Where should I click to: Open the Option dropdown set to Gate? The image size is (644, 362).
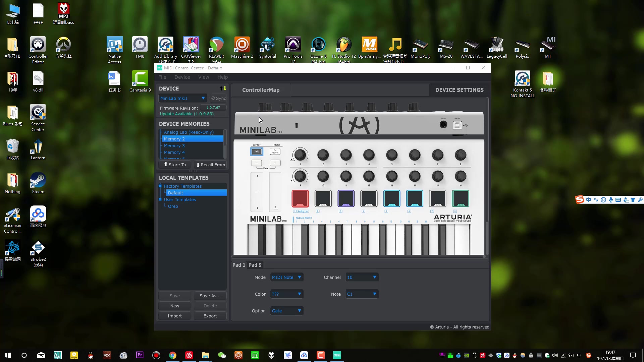click(287, 311)
